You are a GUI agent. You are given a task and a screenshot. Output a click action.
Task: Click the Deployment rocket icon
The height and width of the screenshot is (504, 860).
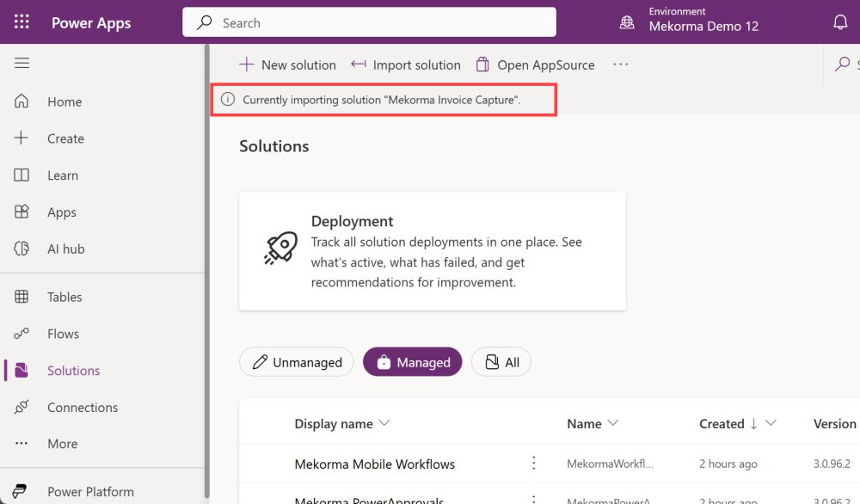pos(280,249)
